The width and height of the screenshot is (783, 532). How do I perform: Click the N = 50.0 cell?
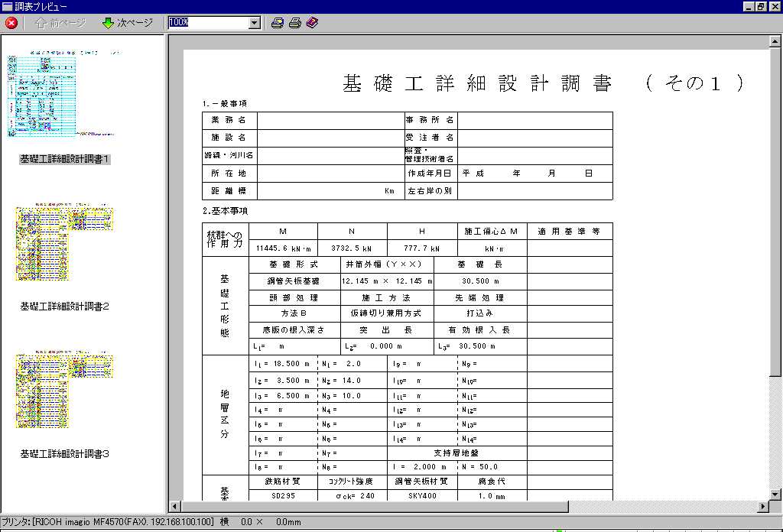click(x=492, y=467)
